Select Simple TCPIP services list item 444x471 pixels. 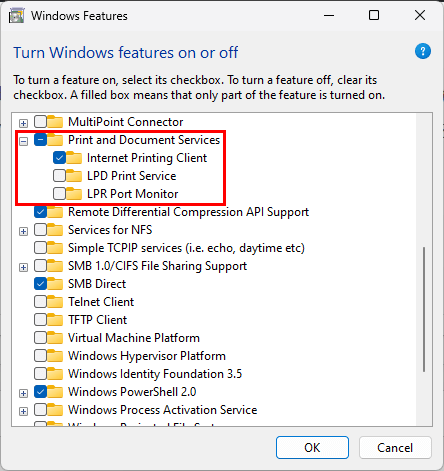(186, 248)
